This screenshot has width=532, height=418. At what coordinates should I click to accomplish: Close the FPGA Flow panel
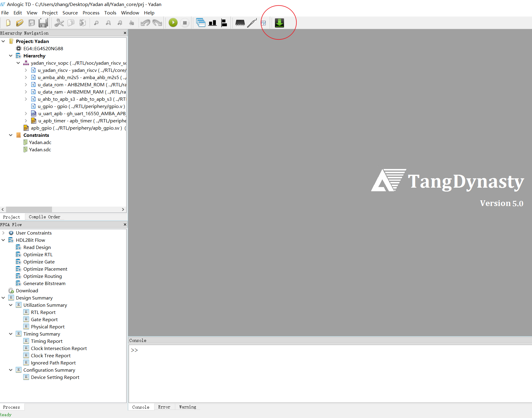pyautogui.click(x=125, y=224)
